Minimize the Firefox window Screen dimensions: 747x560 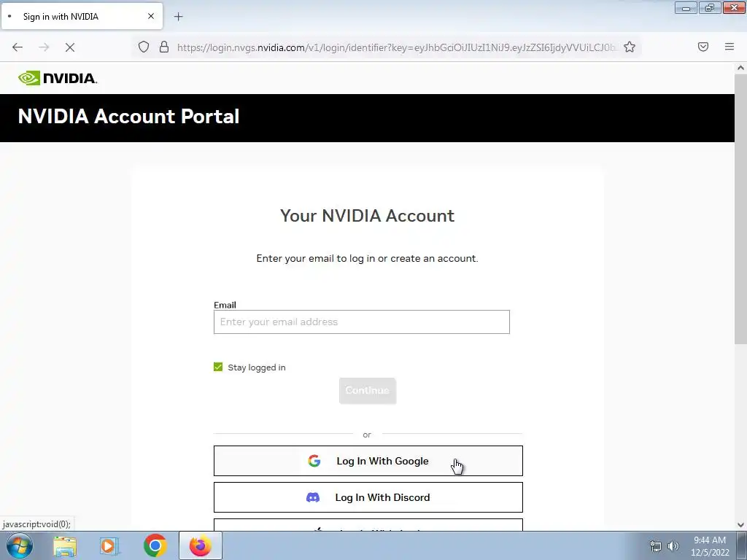coord(686,8)
